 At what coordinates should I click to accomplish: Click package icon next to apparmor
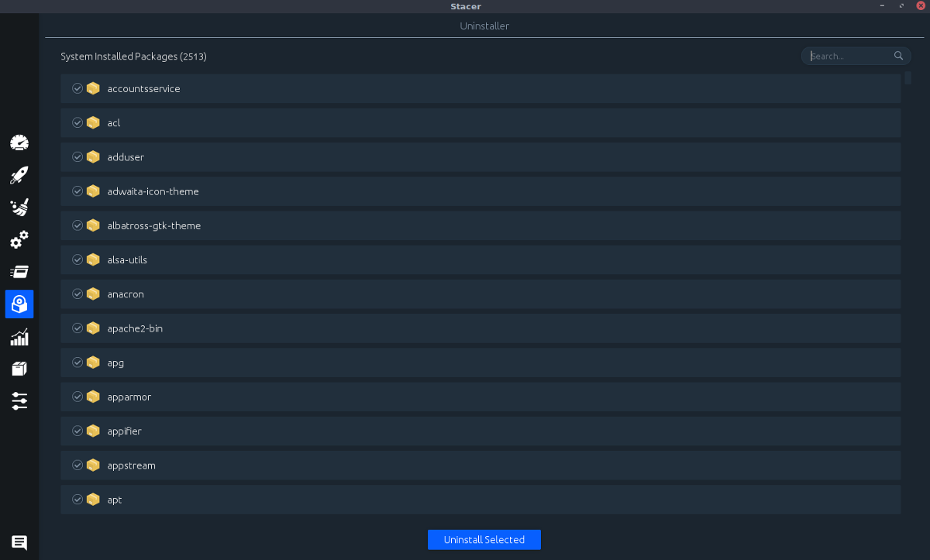click(93, 396)
